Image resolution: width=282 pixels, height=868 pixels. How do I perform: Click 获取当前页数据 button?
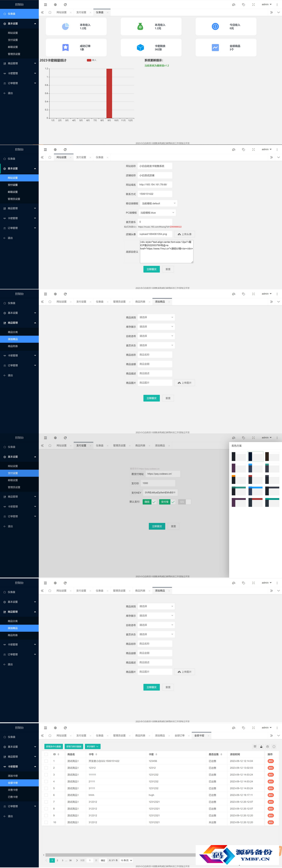[74, 746]
